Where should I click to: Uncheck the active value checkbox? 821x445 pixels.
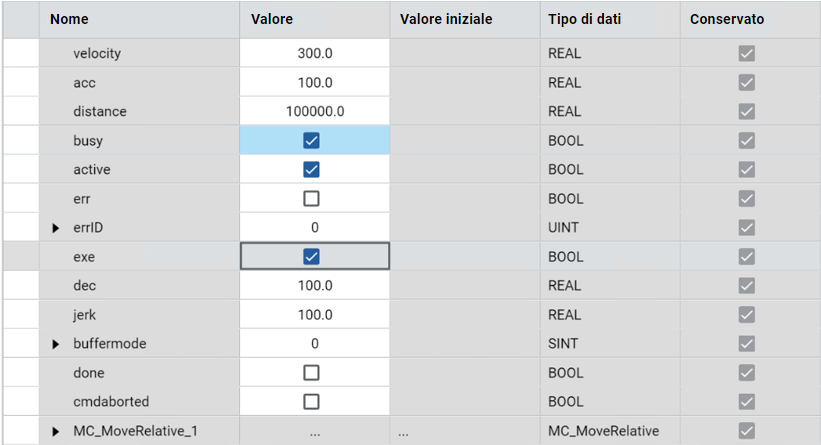311,170
